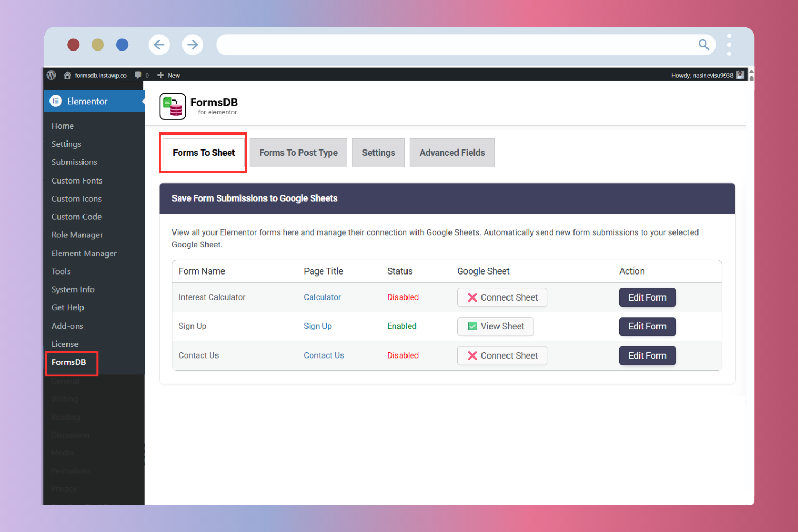Click the FormsDB plugin logo icon
This screenshot has width=798, height=532.
[x=171, y=106]
